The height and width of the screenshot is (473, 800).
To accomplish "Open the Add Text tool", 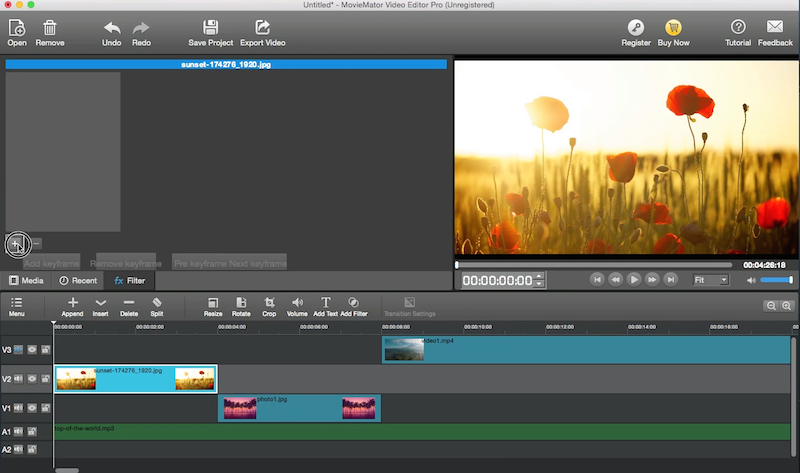I will click(x=325, y=302).
